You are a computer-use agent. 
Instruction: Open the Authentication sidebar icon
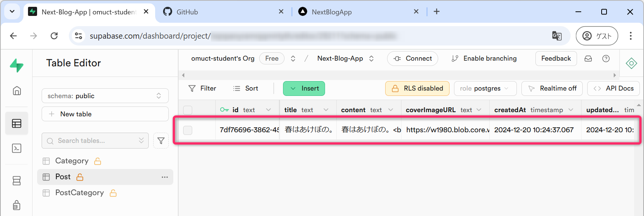(x=17, y=205)
